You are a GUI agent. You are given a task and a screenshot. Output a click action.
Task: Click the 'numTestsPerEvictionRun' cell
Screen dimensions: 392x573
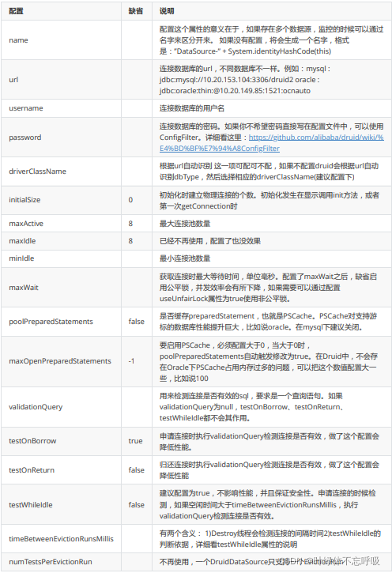[62, 562]
